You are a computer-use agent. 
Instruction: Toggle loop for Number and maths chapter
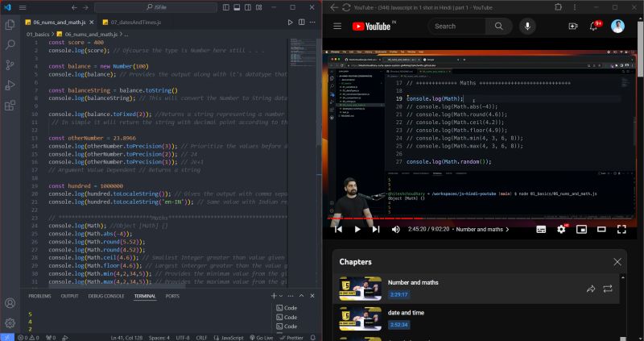[x=608, y=289]
